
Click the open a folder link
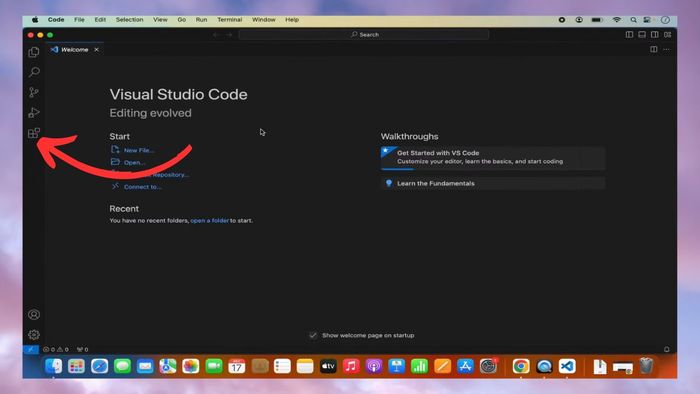click(x=209, y=220)
